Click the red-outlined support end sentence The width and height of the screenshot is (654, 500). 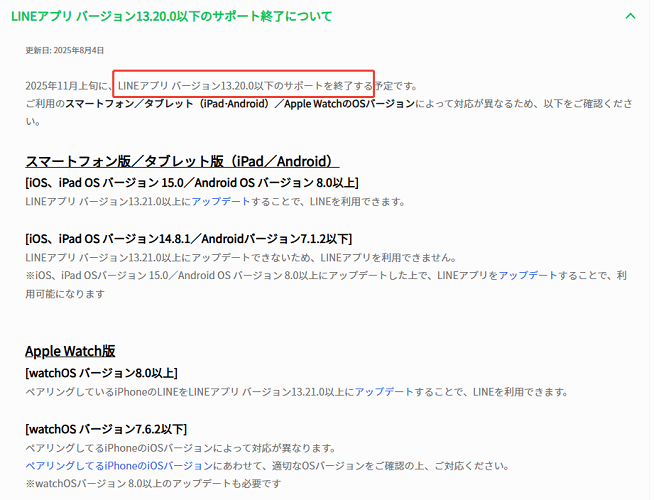click(244, 85)
